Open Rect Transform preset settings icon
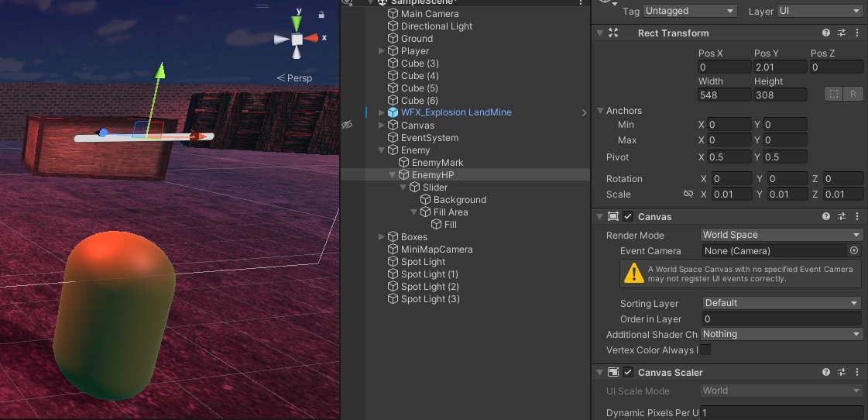This screenshot has height=420, width=868. tap(842, 33)
